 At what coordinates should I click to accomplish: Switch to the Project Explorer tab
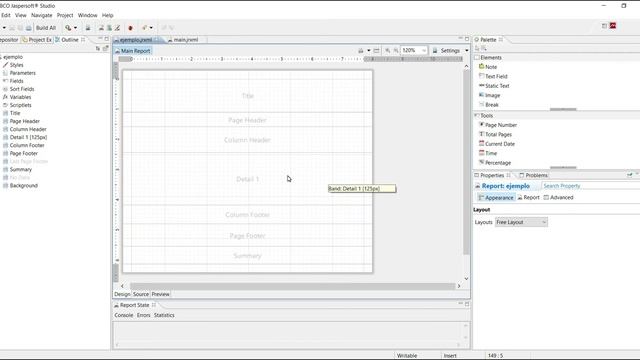pos(37,40)
